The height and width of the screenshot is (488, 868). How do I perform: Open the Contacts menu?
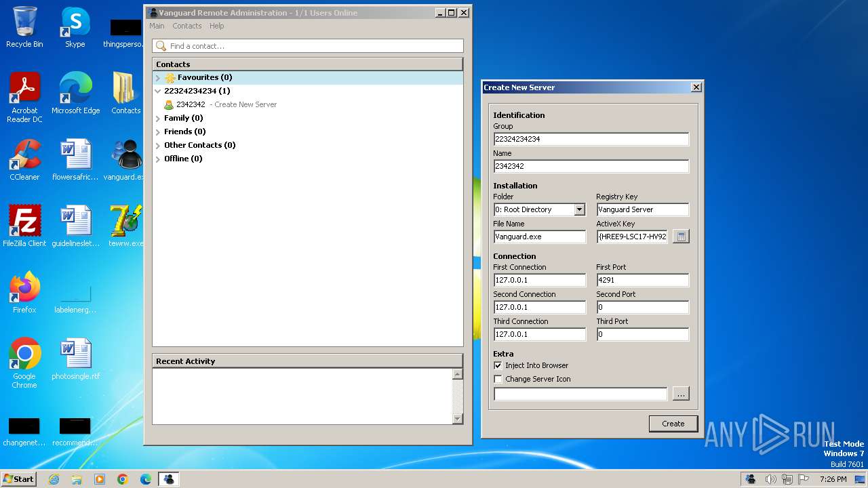pos(187,26)
